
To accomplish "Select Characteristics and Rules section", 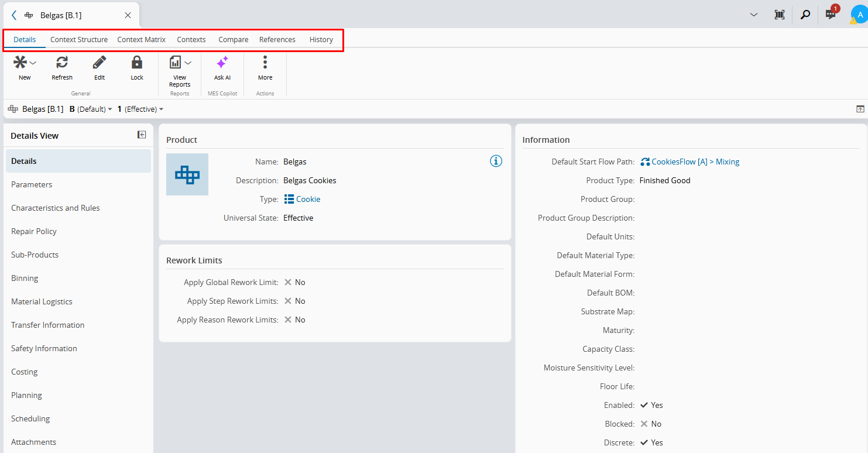I will [x=78, y=208].
